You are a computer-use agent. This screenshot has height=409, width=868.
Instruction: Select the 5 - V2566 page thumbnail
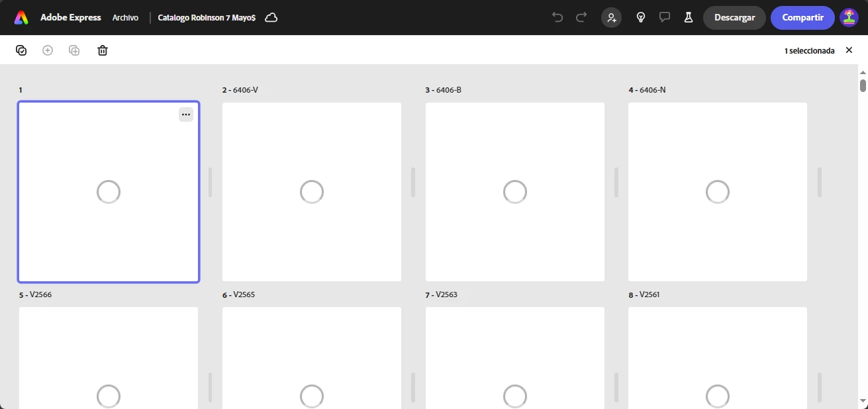[x=109, y=357]
